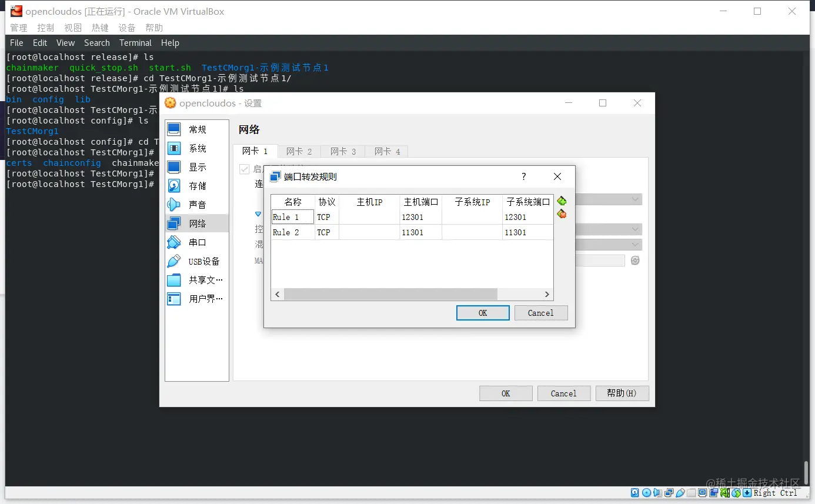Open the terminal Help menu
This screenshot has width=815, height=504.
coord(170,43)
